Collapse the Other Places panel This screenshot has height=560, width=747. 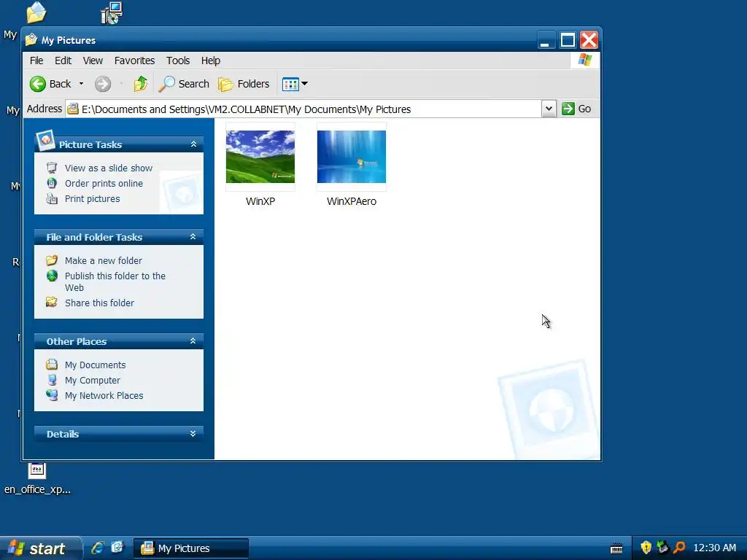tap(193, 341)
